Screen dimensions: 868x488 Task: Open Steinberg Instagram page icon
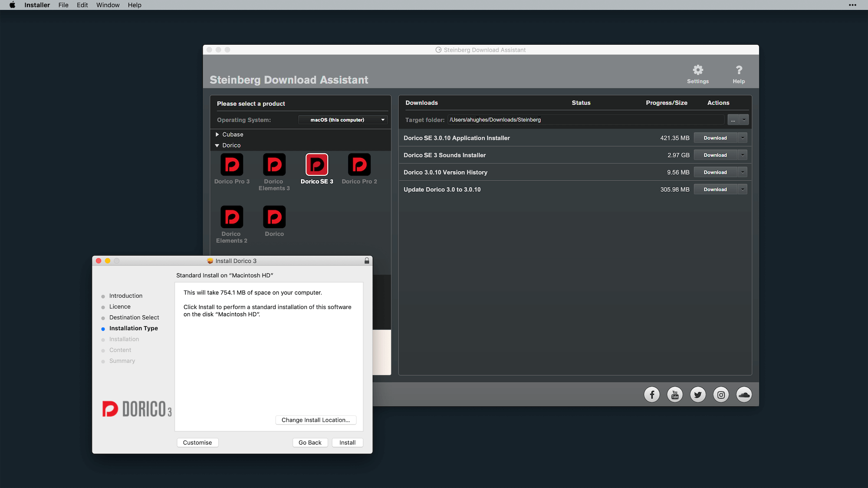click(721, 395)
